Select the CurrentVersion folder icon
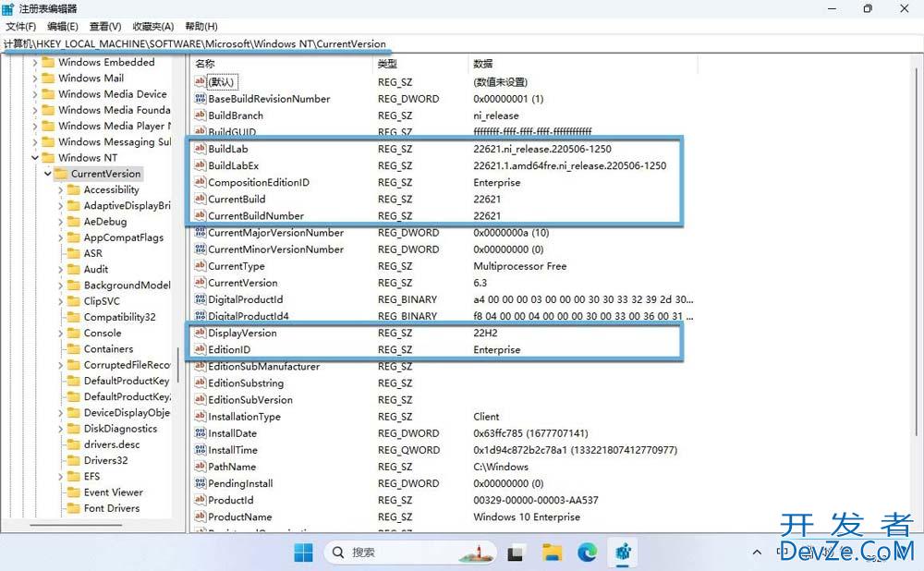The height and width of the screenshot is (571, 924). tap(61, 174)
